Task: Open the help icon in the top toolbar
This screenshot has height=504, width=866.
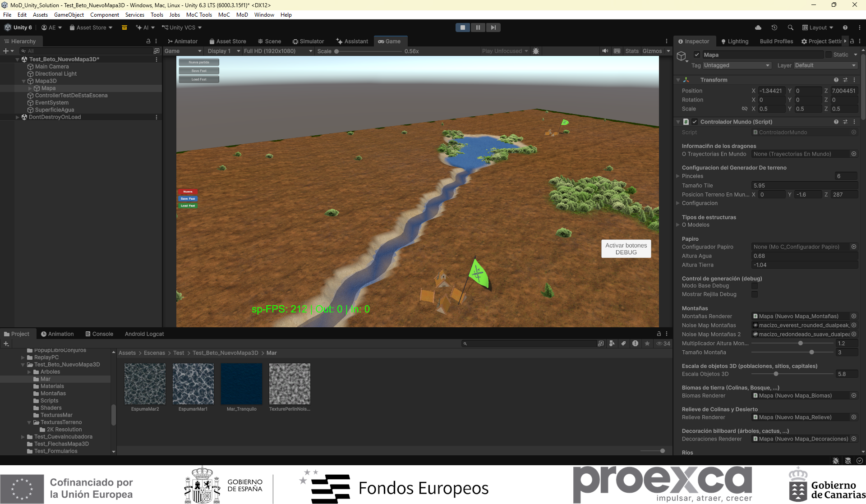Action: pyautogui.click(x=845, y=27)
